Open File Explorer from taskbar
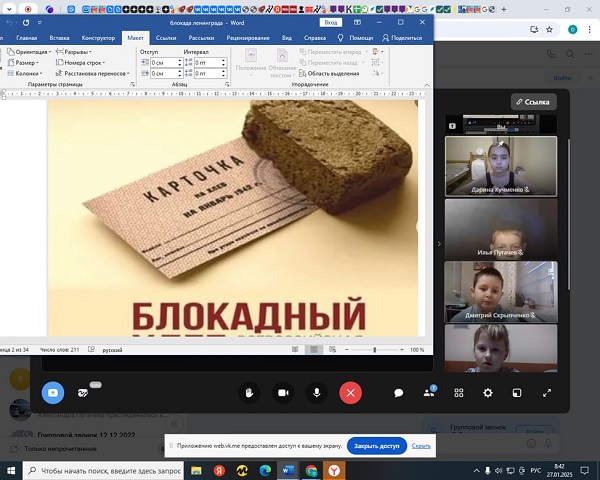 click(196, 470)
